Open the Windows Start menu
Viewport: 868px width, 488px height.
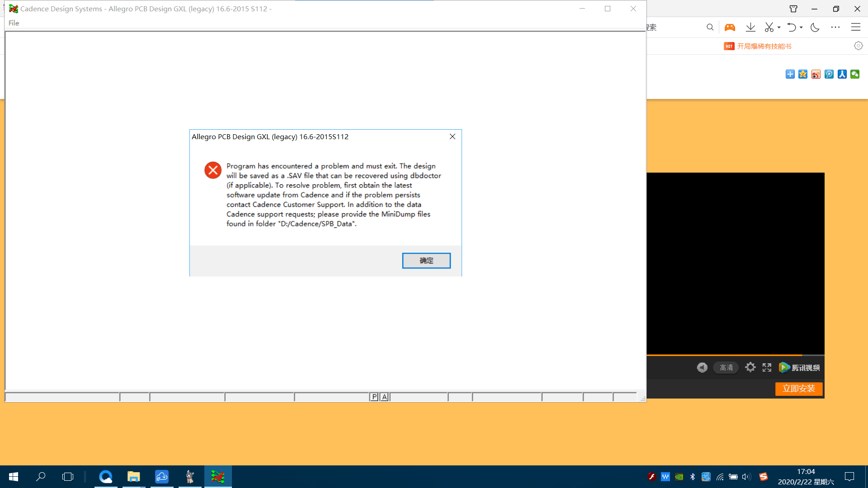click(x=14, y=477)
